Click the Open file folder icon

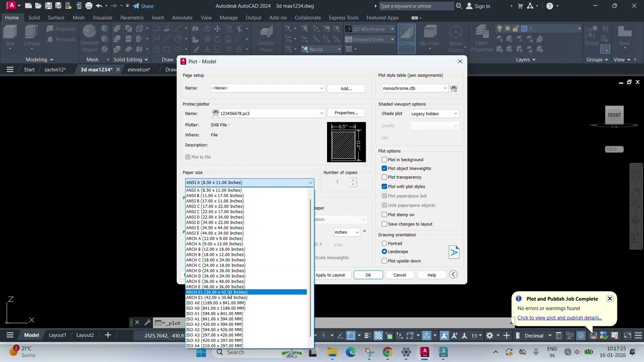point(38,6)
